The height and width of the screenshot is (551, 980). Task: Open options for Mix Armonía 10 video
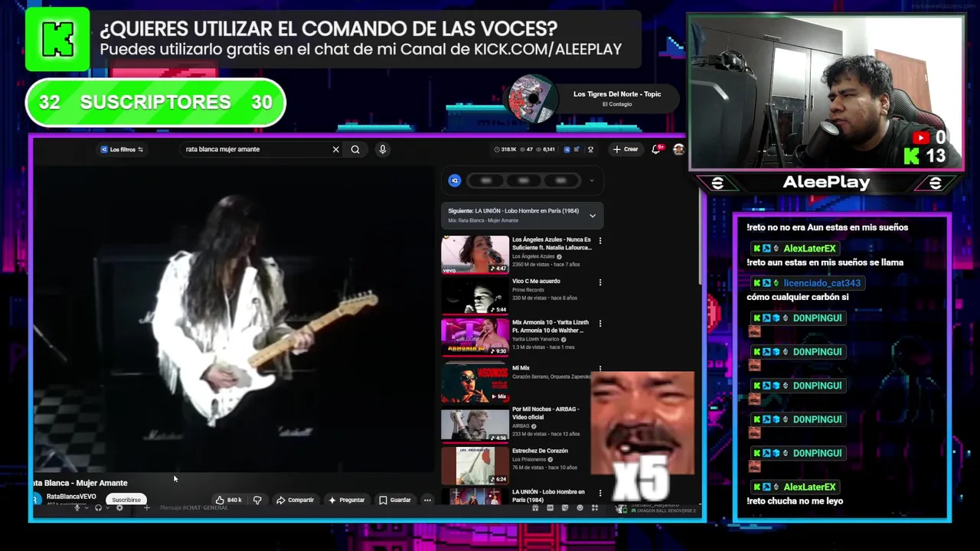tap(599, 323)
